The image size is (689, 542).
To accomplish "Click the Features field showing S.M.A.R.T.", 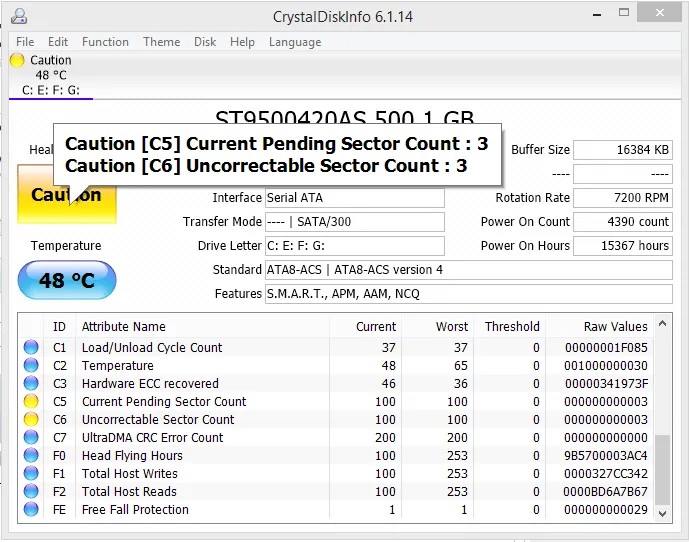I will click(x=469, y=294).
